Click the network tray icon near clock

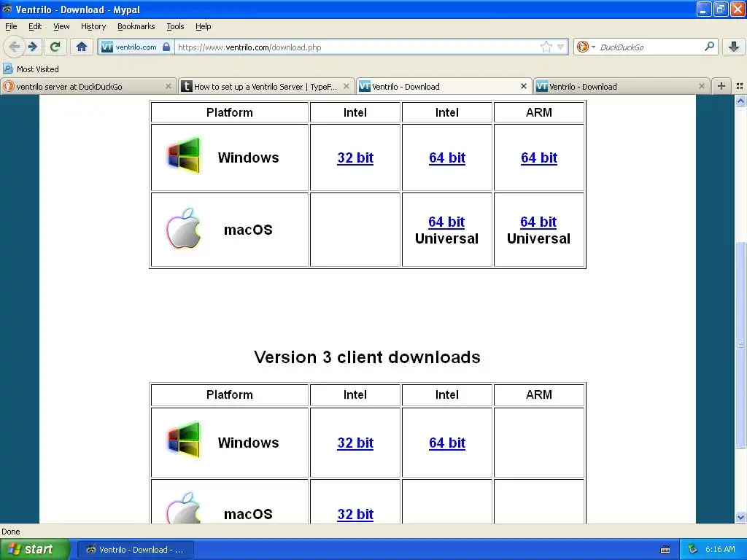(693, 549)
